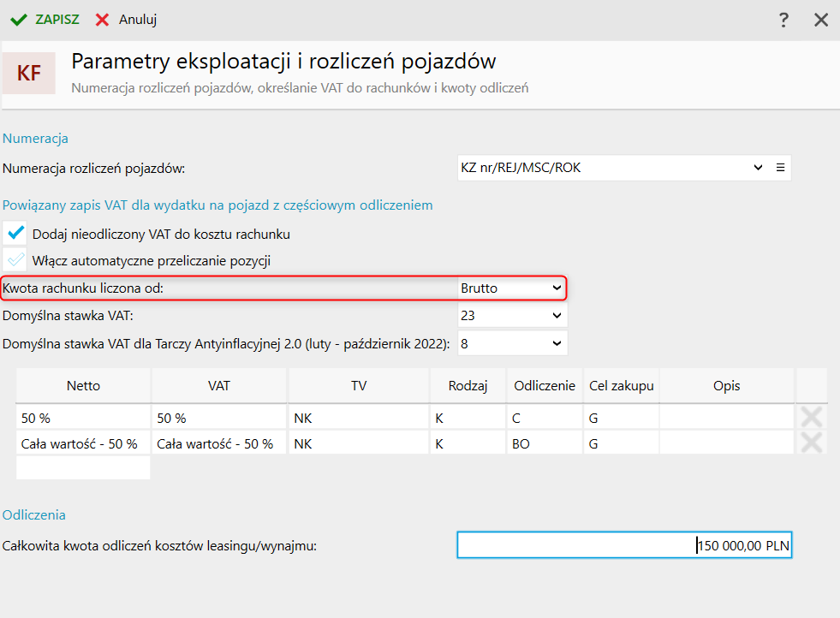The height and width of the screenshot is (618, 840).
Task: Click the green ZAPISZ checkmark icon
Action: [x=19, y=20]
